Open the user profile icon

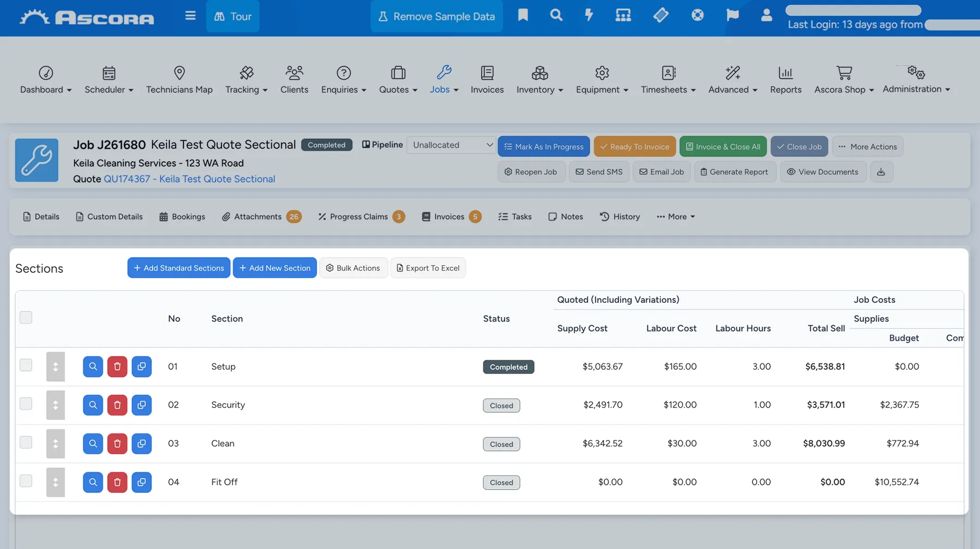click(767, 15)
